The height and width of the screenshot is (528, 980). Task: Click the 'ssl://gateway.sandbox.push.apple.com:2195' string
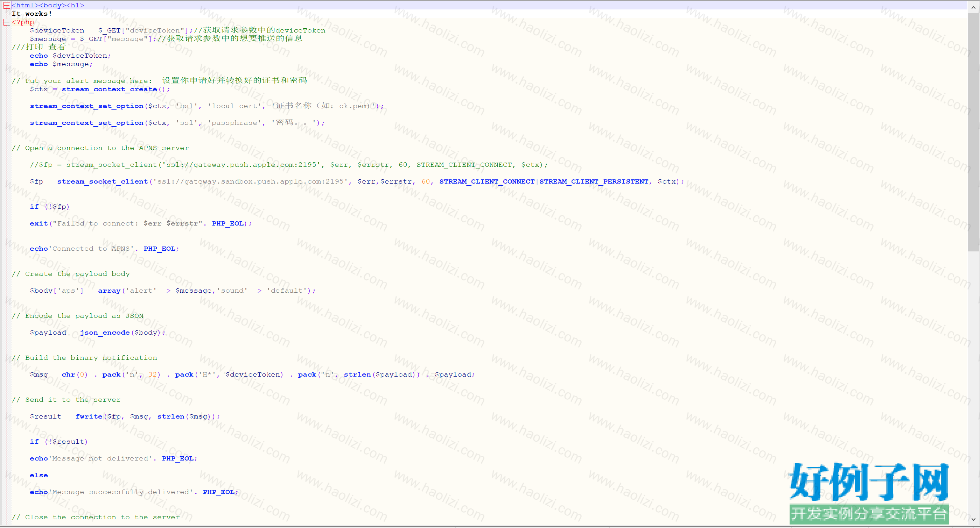pyautogui.click(x=250, y=181)
